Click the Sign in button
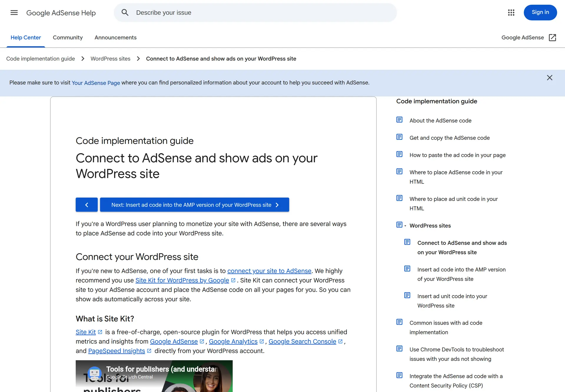Viewport: 565px width, 392px height. point(540,12)
